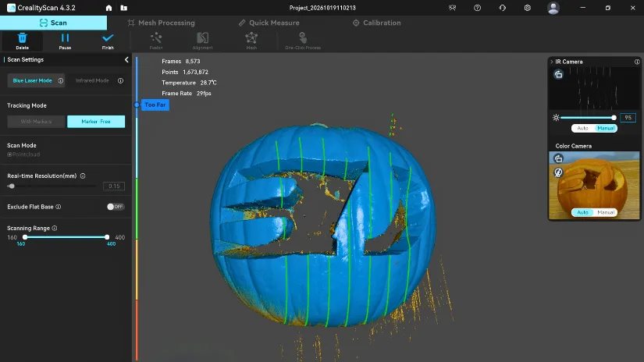This screenshot has height=362, width=644.
Task: Set IR Camera exposure to Manual
Action: (x=606, y=129)
